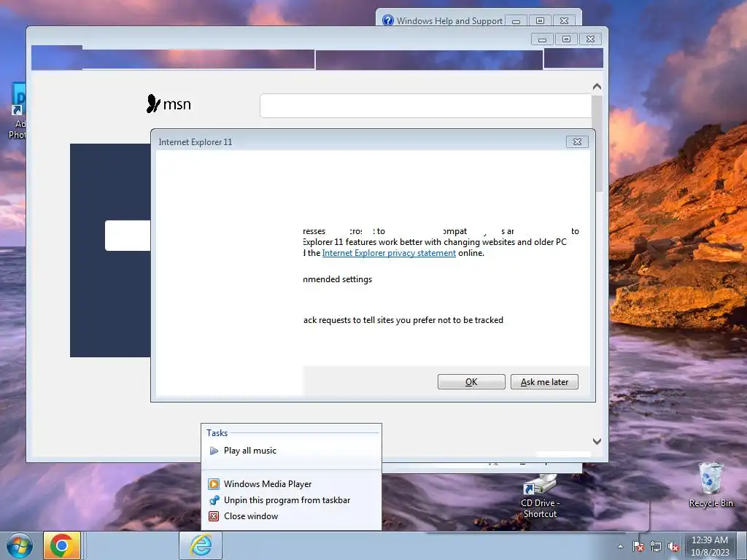Close the Internet Explorer 11 dialog
The image size is (747, 560).
[577, 142]
